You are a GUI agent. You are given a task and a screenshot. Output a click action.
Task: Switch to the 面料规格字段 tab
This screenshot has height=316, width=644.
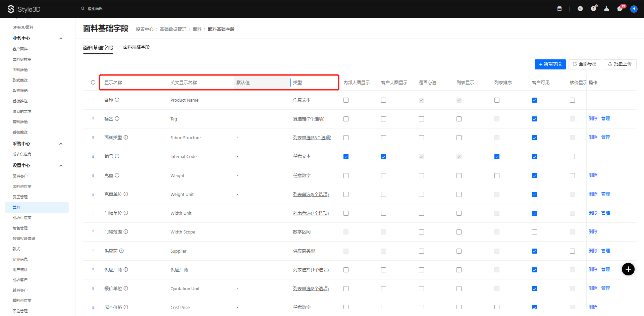coord(136,47)
